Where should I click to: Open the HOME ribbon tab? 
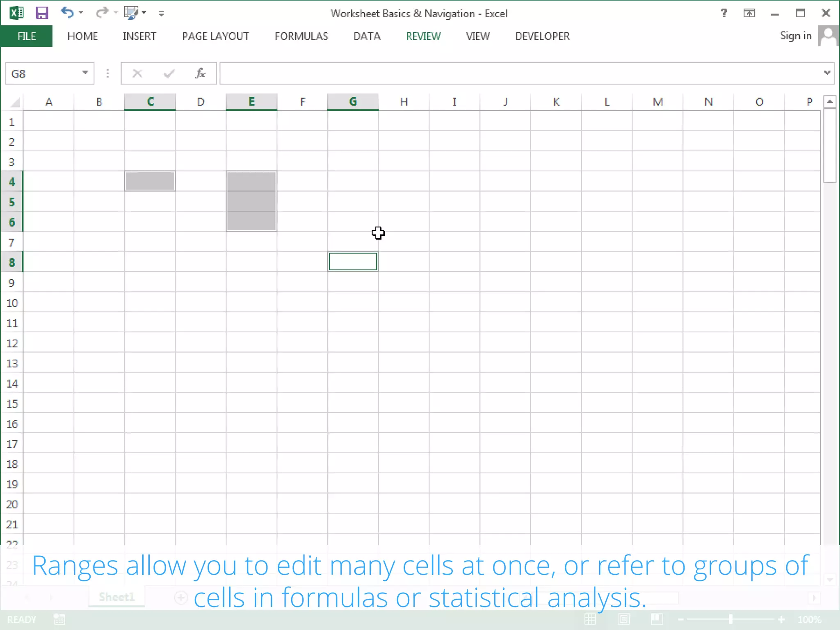click(83, 36)
